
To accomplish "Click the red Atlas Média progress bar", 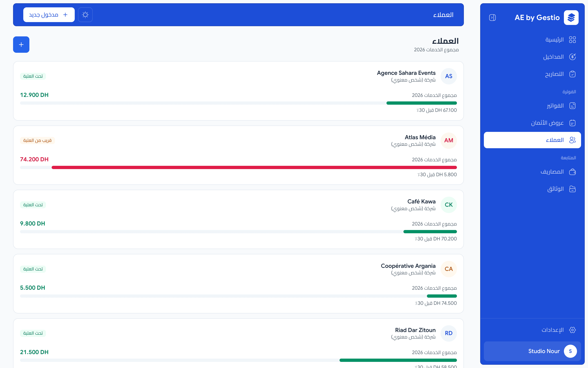I will click(254, 167).
